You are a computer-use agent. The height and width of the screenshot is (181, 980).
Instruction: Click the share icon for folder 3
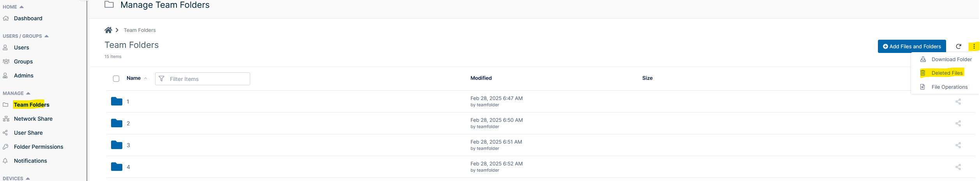958,145
